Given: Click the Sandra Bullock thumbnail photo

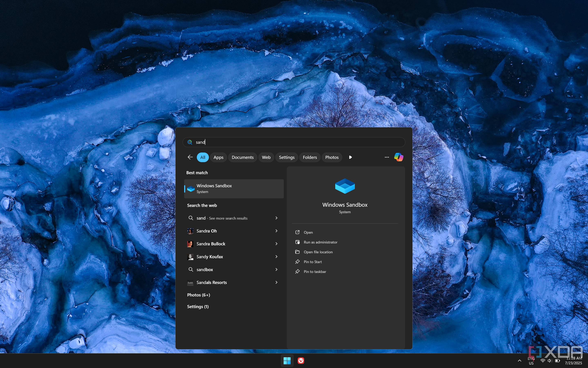Looking at the screenshot, I should point(190,244).
